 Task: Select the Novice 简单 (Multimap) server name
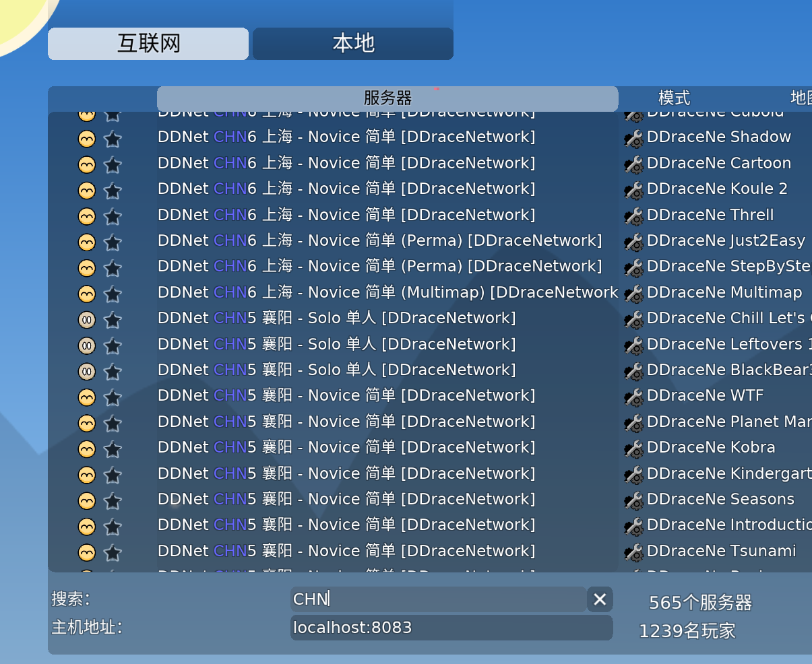[388, 292]
